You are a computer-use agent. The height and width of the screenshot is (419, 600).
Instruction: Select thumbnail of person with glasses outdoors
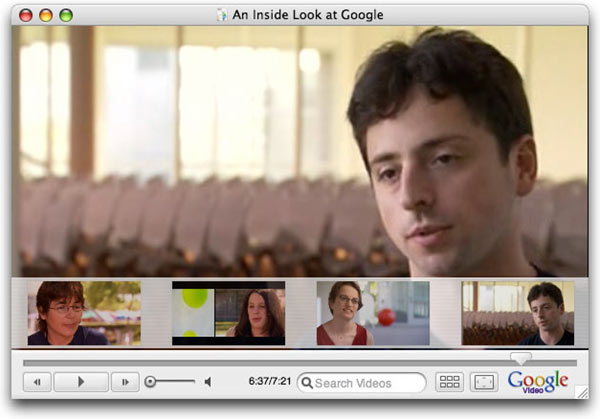pyautogui.click(x=84, y=313)
